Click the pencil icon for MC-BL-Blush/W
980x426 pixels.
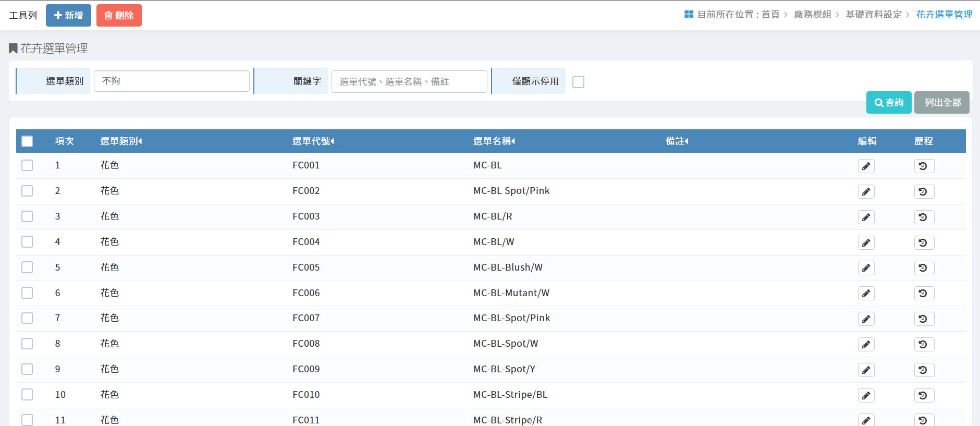point(866,268)
